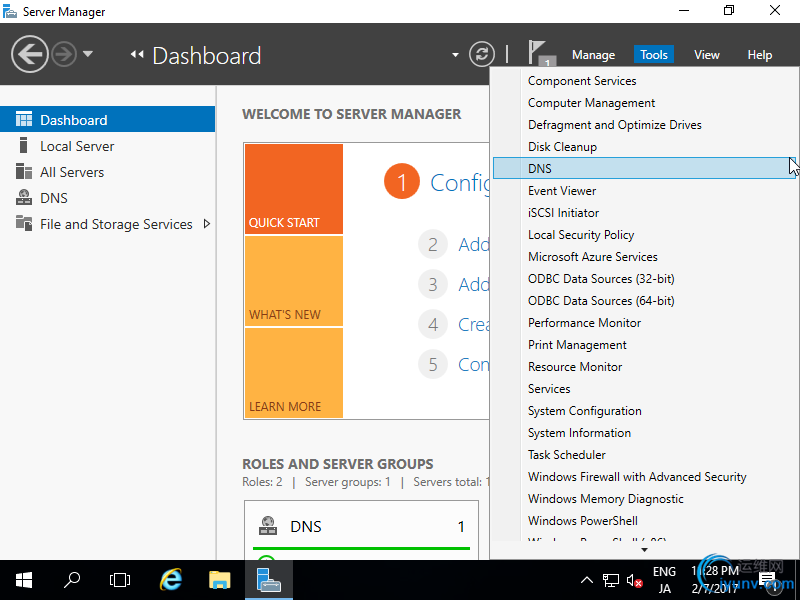Click Server Manager taskbar icon
Viewport: 800px width, 600px height.
tap(268, 580)
